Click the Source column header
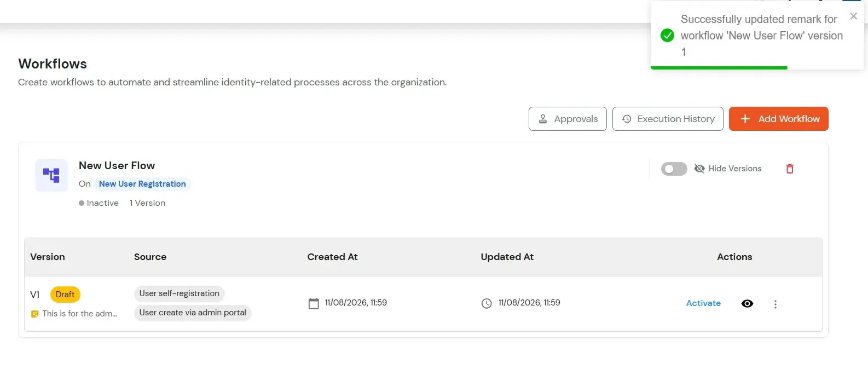Screen dimensions: 868x375 click(150, 257)
